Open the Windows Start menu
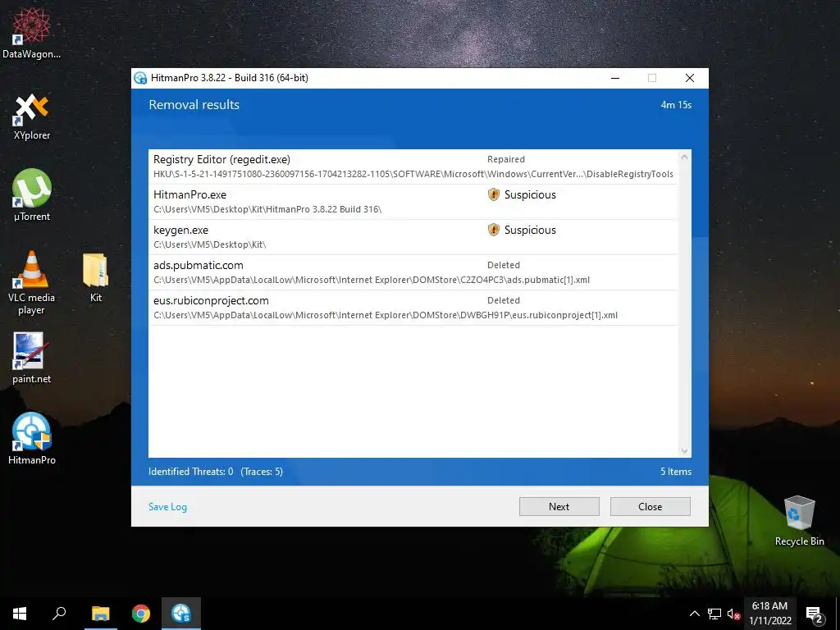 [x=20, y=614]
